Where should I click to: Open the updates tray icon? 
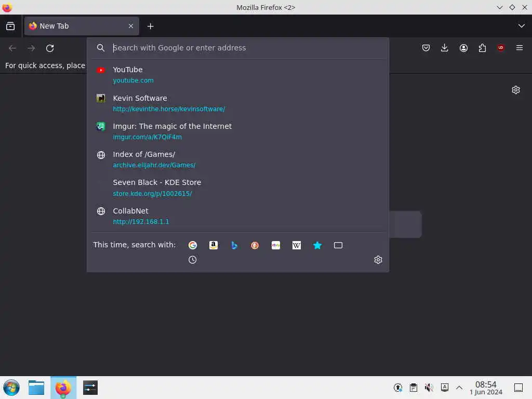[397, 388]
